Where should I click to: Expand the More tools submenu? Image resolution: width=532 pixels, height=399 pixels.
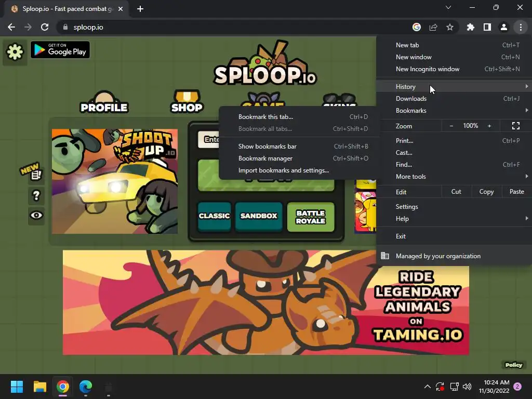[x=454, y=177]
